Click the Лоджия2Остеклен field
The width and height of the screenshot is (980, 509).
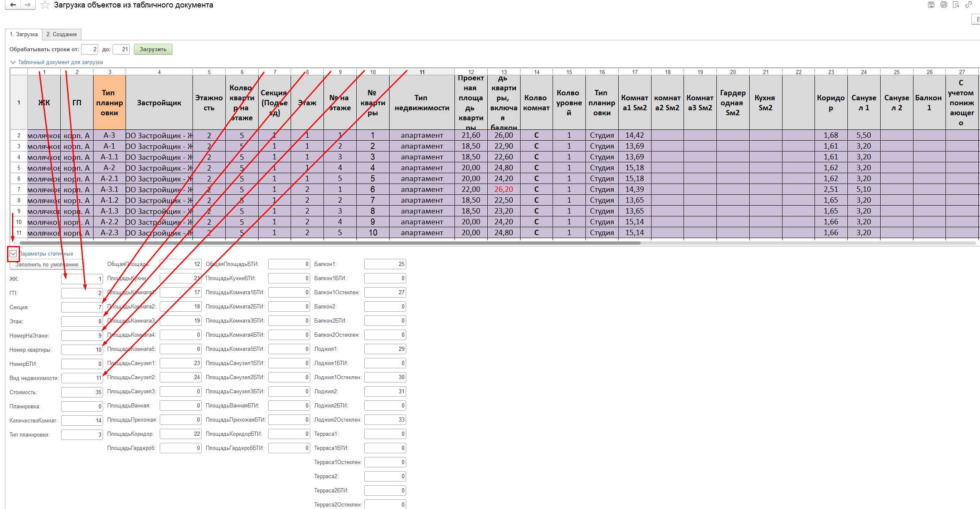point(385,420)
